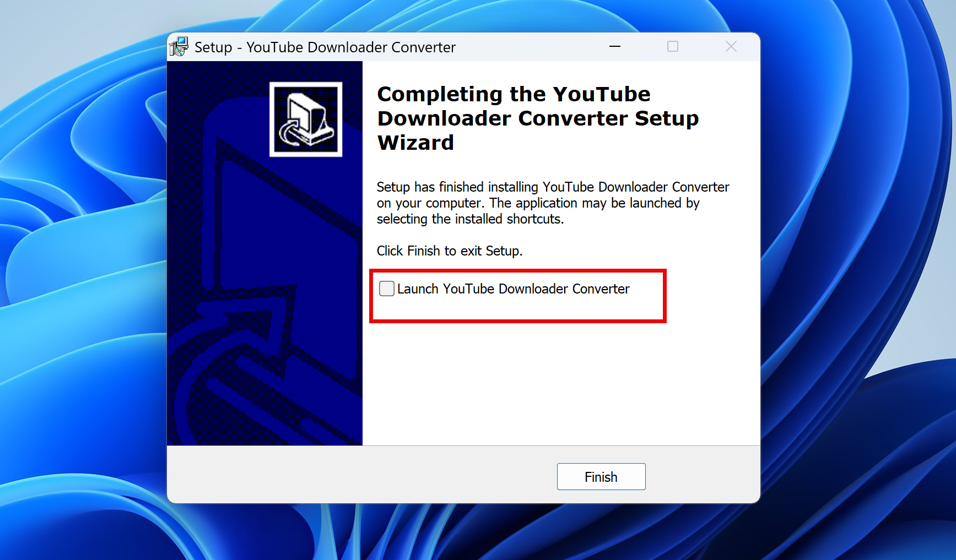The width and height of the screenshot is (956, 560).
Task: Click the desktop wallpaper left of Setup window
Action: click(83, 275)
